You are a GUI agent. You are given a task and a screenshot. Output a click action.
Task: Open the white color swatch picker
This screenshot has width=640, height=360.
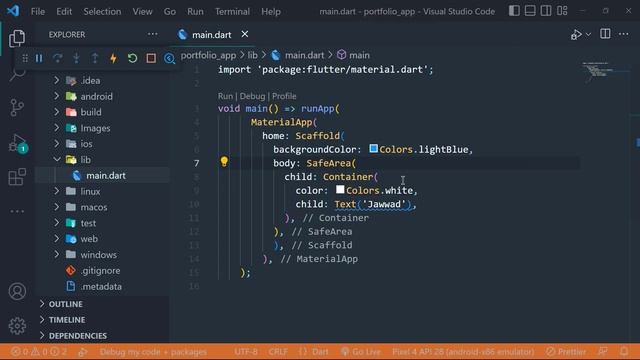click(340, 189)
